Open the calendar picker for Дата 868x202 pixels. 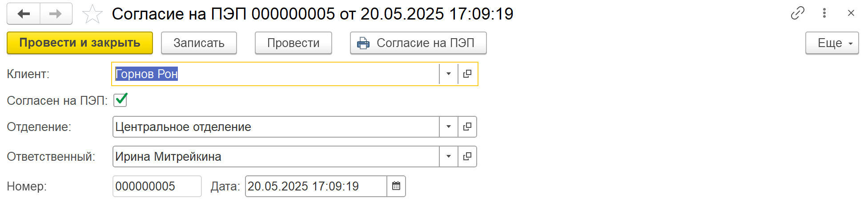point(396,186)
